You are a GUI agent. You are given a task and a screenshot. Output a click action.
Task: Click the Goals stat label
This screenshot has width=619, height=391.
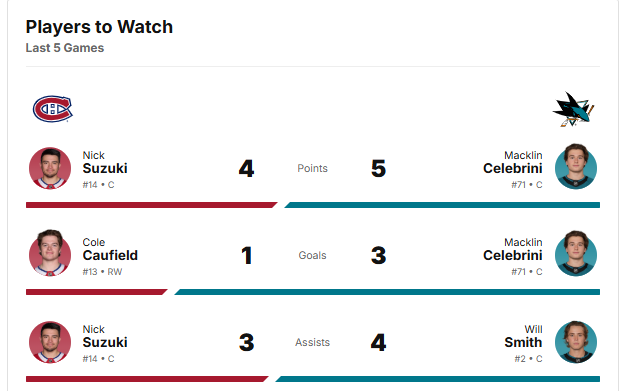pos(312,256)
